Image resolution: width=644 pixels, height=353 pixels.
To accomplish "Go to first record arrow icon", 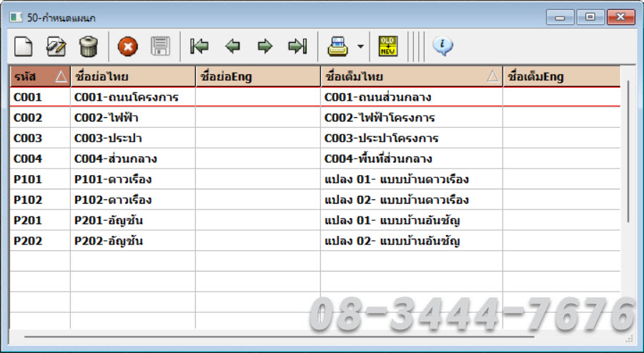I will (199, 46).
